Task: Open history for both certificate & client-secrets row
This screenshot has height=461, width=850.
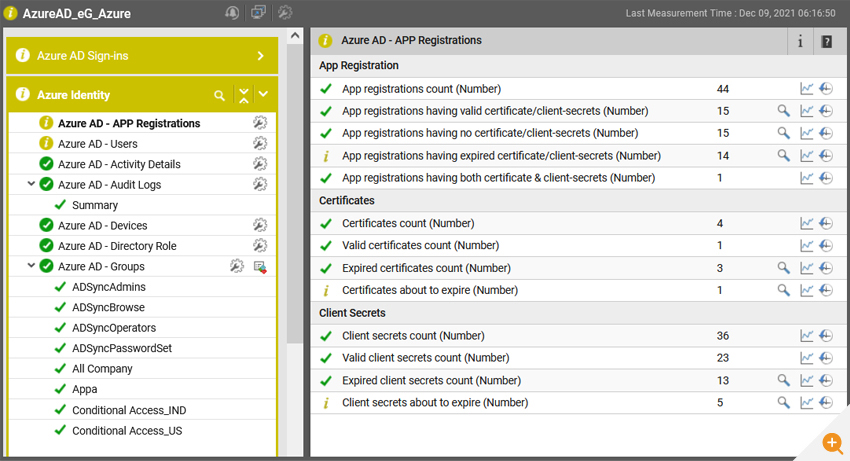Action: pos(826,178)
